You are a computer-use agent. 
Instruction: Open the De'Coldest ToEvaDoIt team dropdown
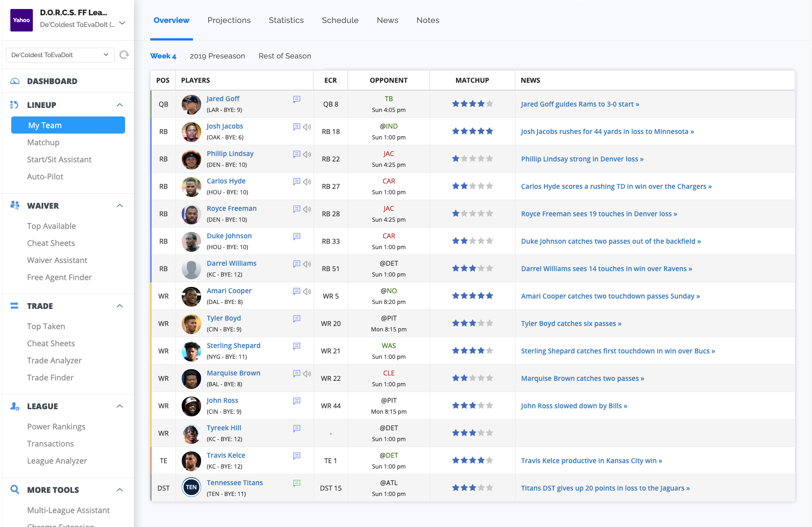tap(60, 55)
